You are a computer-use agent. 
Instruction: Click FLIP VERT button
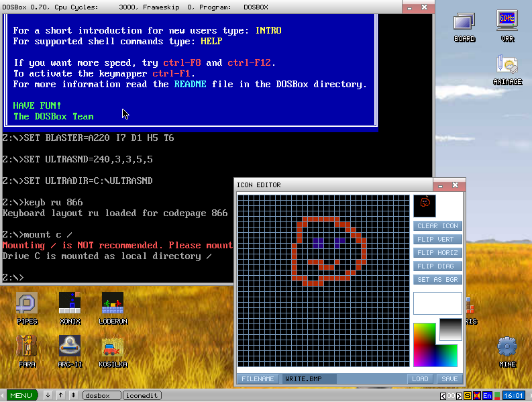[437, 240]
